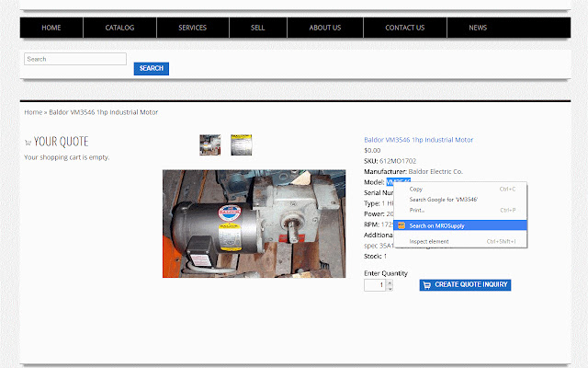Viewport: 588px width, 368px height.
Task: Choose Print... in the context menu
Action: tap(460, 211)
